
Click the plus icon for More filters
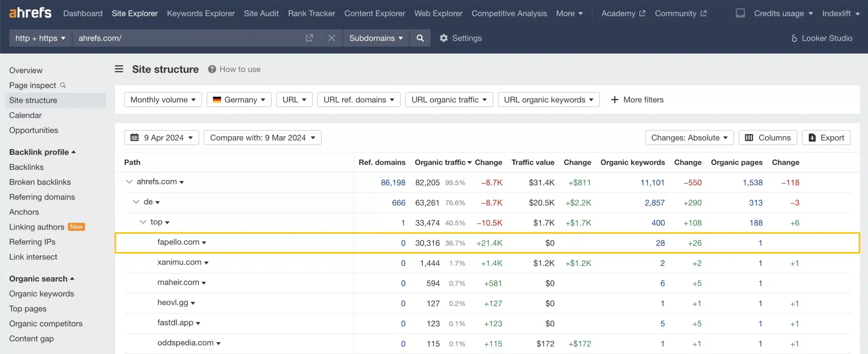(614, 99)
